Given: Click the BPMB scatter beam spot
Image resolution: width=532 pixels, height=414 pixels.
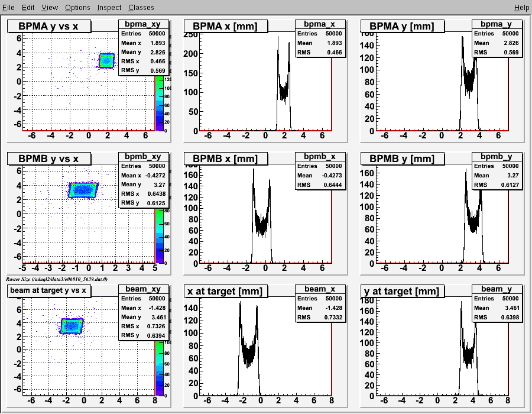Looking at the screenshot, I should [83, 190].
